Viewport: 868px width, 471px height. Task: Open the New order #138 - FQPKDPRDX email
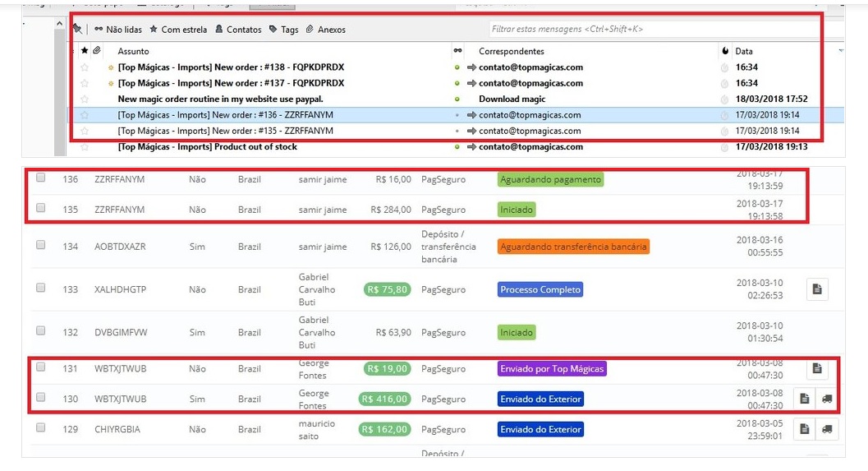point(231,67)
